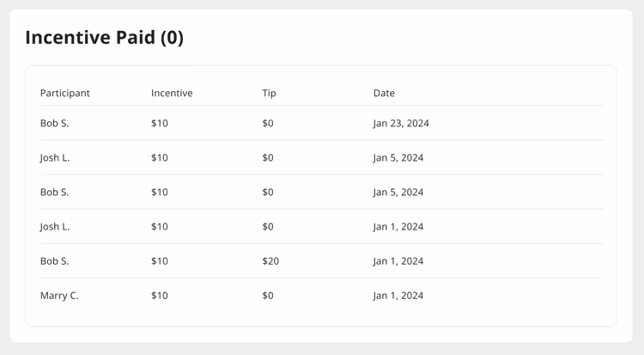Click $0 tip in Marry C. row

(x=268, y=296)
